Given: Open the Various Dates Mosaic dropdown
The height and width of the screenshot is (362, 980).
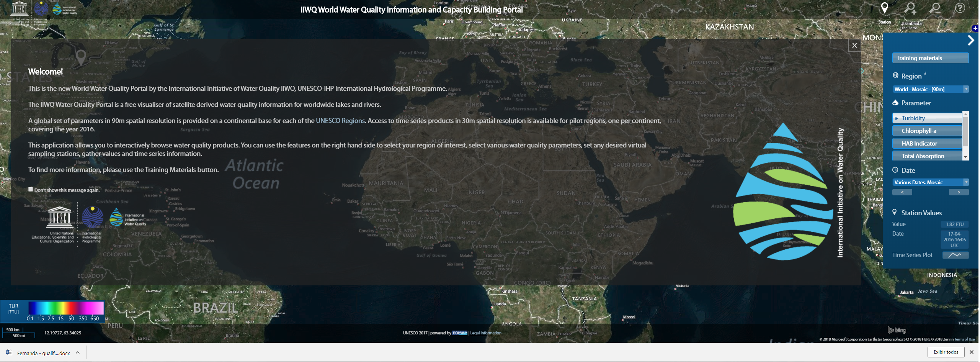Looking at the screenshot, I should coord(930,182).
